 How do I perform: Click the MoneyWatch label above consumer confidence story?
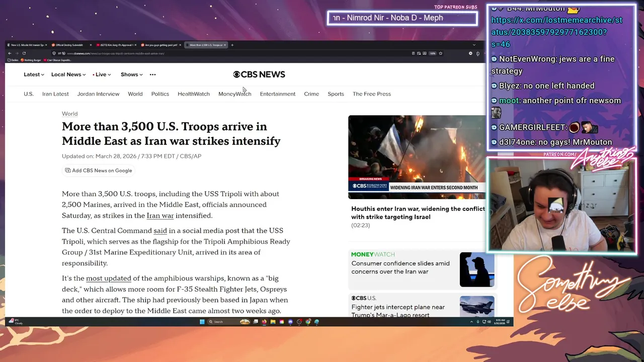(373, 254)
